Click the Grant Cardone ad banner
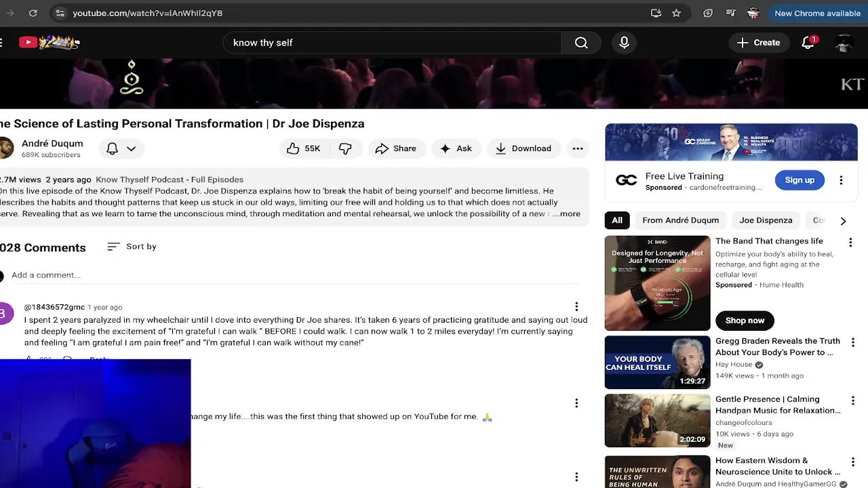 coord(731,142)
